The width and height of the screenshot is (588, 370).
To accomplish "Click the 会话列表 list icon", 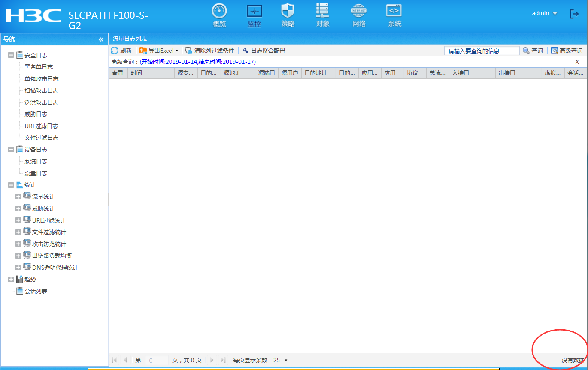I will tap(20, 291).
